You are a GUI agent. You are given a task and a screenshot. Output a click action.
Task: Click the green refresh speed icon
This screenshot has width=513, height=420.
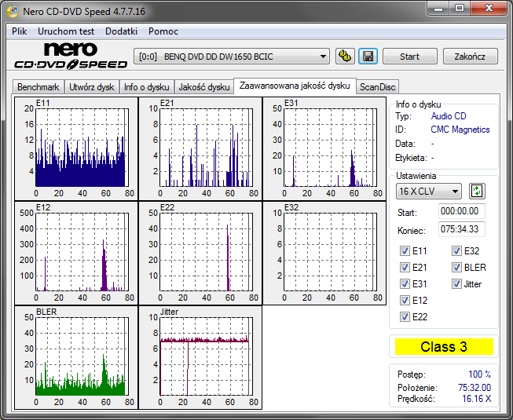(477, 192)
